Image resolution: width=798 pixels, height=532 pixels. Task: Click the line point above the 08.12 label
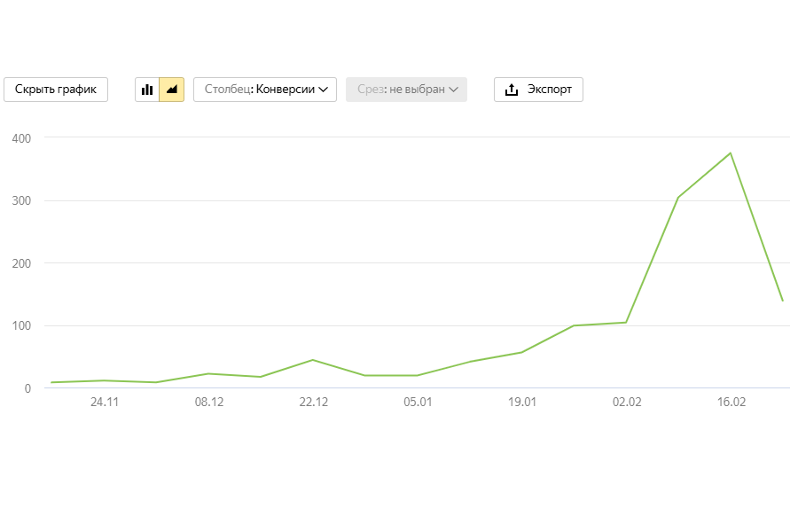pos(208,373)
